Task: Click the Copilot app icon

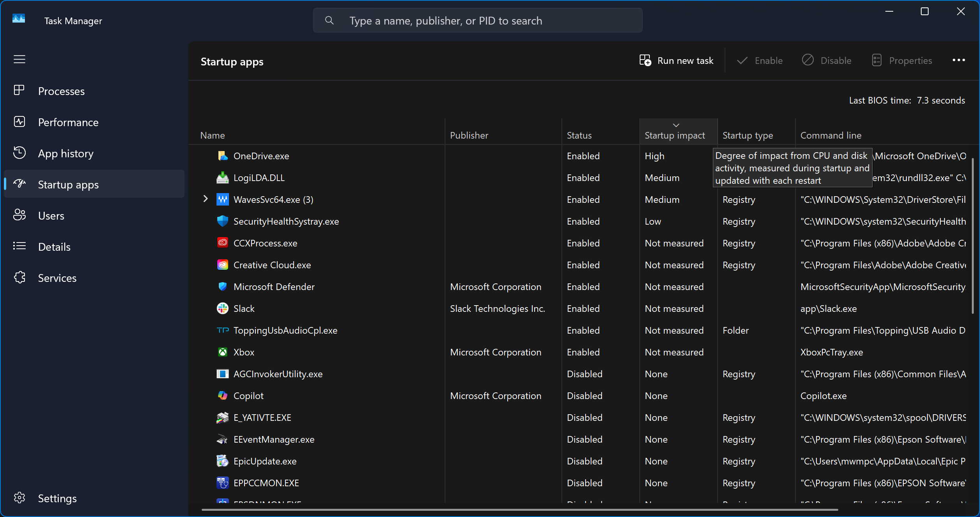Action: coord(223,396)
